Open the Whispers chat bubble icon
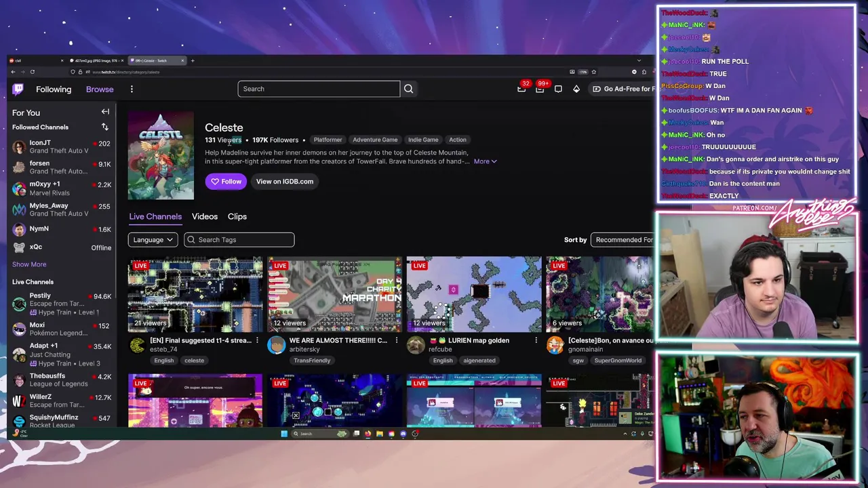Screen dimensions: 868x488 click(558, 89)
